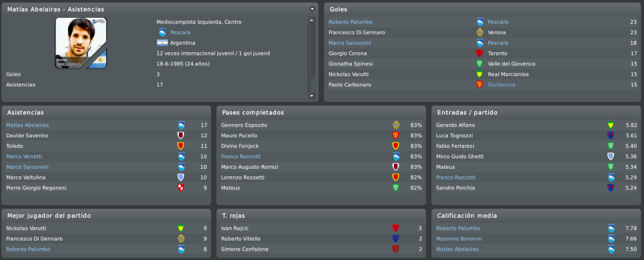Click Pescara badge icon in player profile

[x=162, y=32]
